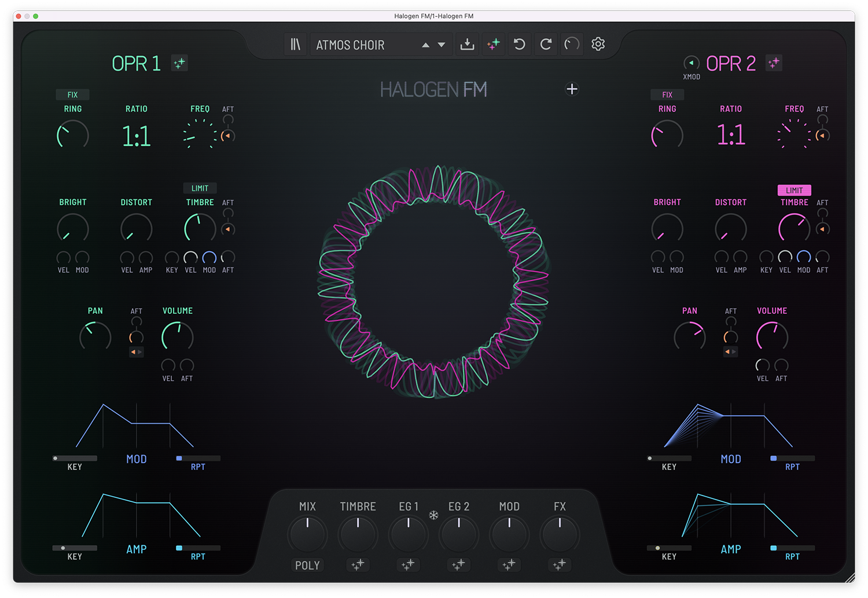Open settings with the gear icon
The image size is (868, 598).
(598, 44)
